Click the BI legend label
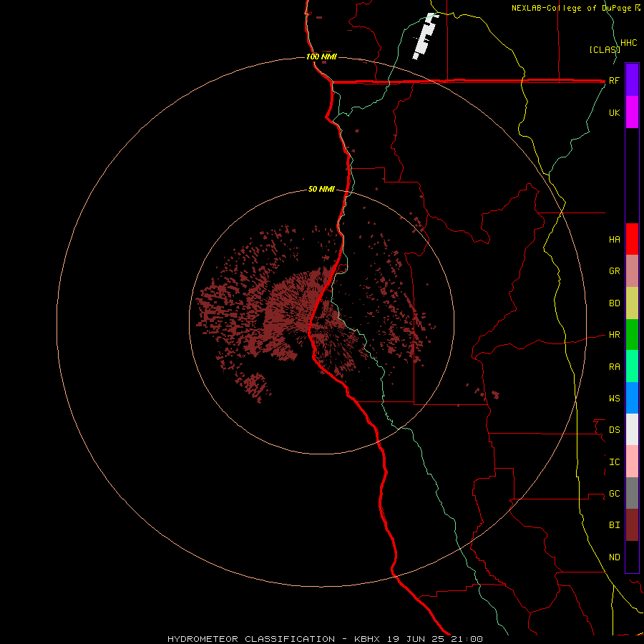Screen dimensions: 644x644 pyautogui.click(x=615, y=525)
